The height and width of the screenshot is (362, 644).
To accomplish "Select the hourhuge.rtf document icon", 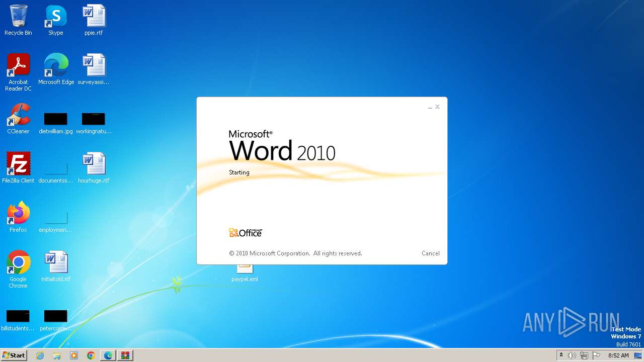I will (94, 168).
